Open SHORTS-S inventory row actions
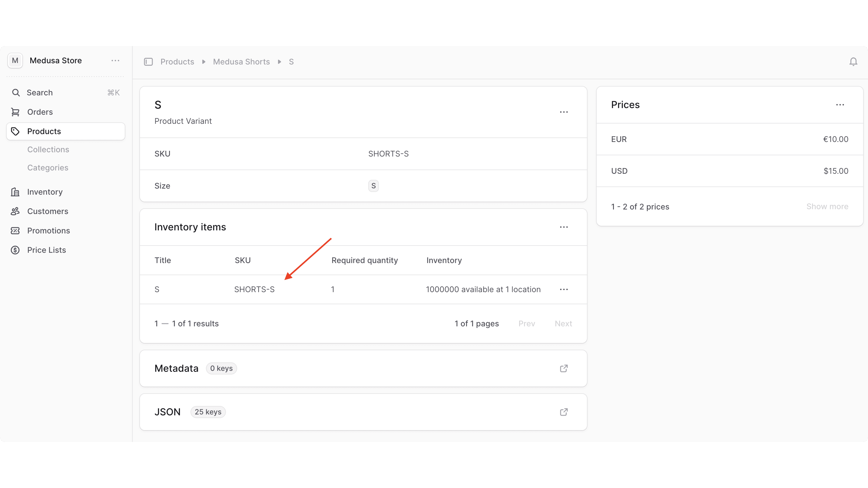 [563, 289]
